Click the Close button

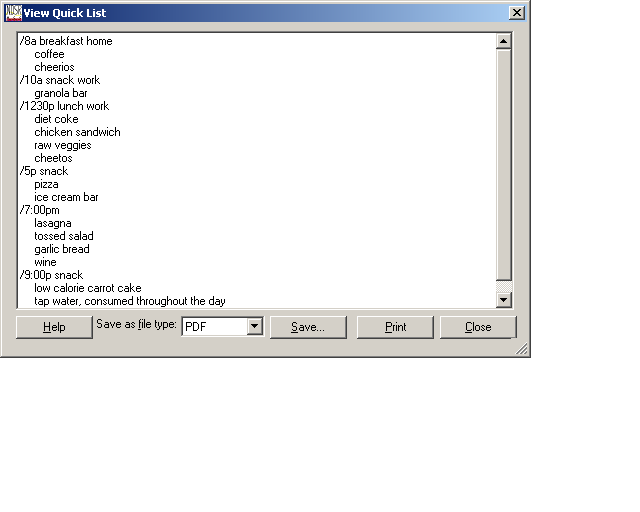[x=478, y=327]
